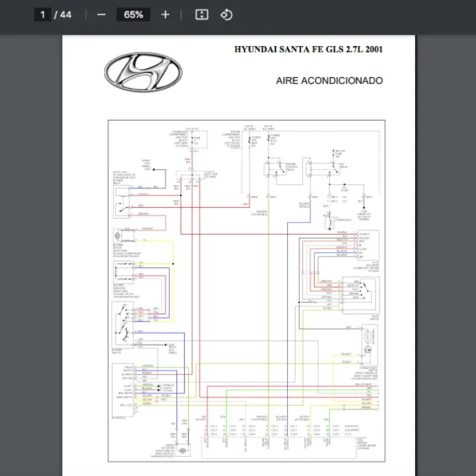
Task: Click the actuator motor symbol at bottom left
Action: (x=183, y=451)
